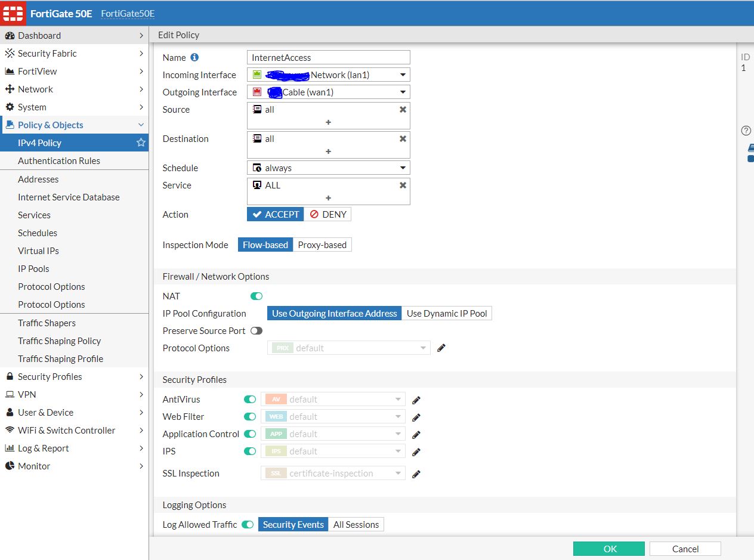754x560 pixels.
Task: Click the Cancel button
Action: 685,549
